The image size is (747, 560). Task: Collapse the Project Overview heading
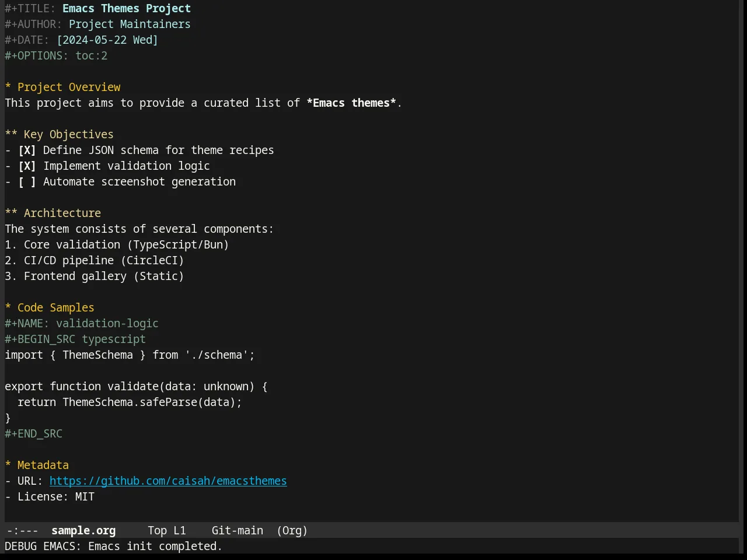tap(63, 87)
